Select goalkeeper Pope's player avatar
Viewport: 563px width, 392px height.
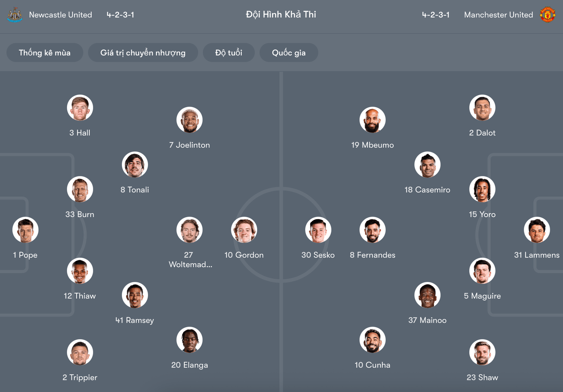tap(25, 230)
